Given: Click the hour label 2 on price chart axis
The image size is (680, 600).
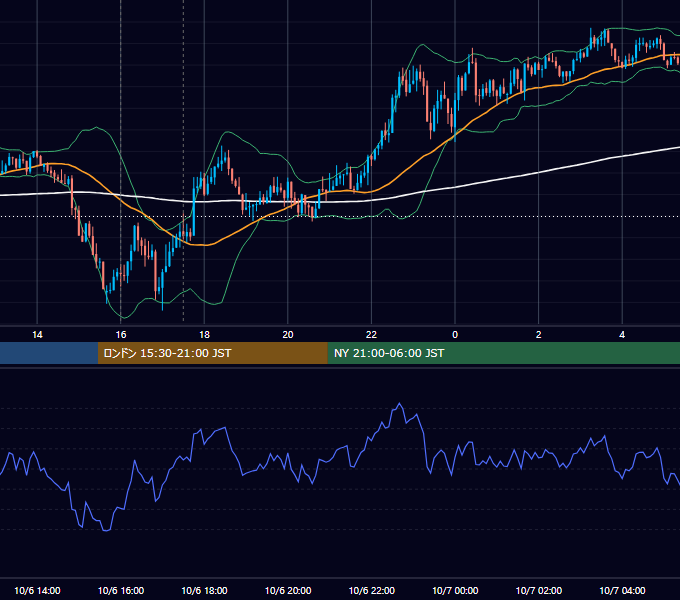Looking at the screenshot, I should click(x=539, y=335).
